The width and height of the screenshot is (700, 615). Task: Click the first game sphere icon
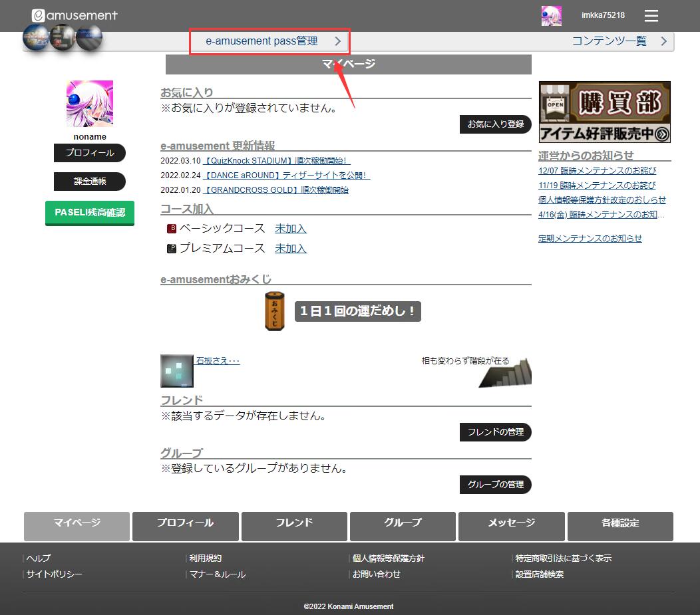pos(36,37)
